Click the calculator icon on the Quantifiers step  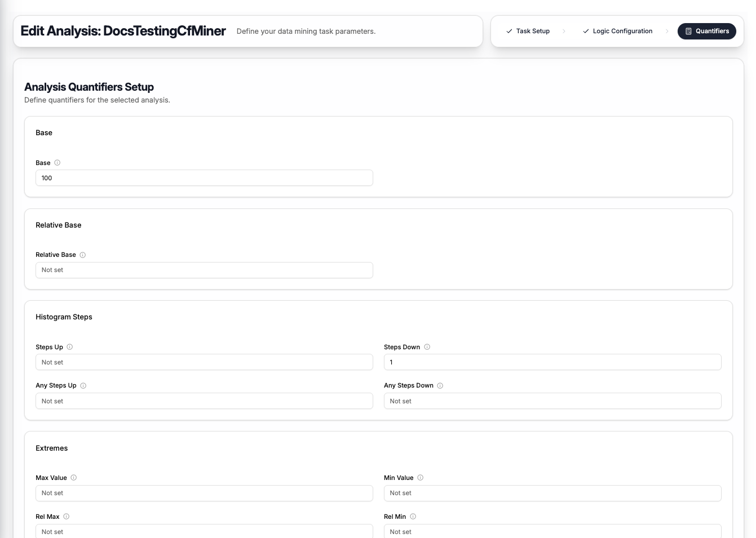688,31
